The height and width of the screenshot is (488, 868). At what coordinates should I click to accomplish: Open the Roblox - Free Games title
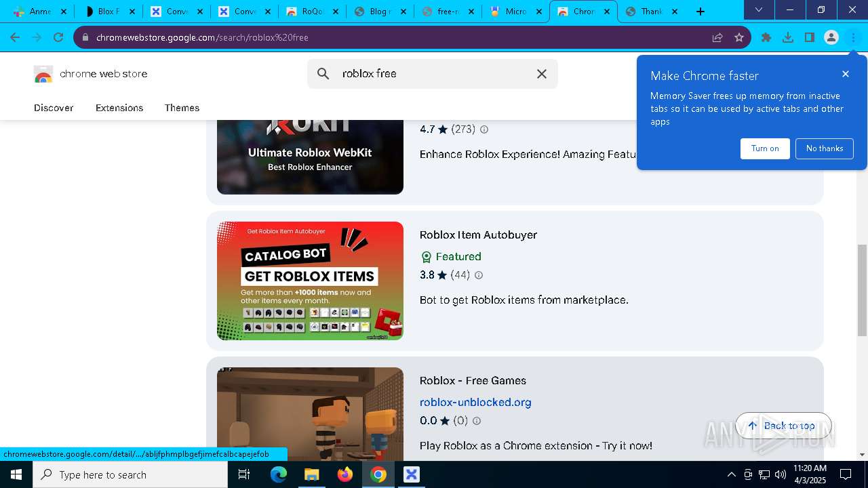pyautogui.click(x=473, y=380)
